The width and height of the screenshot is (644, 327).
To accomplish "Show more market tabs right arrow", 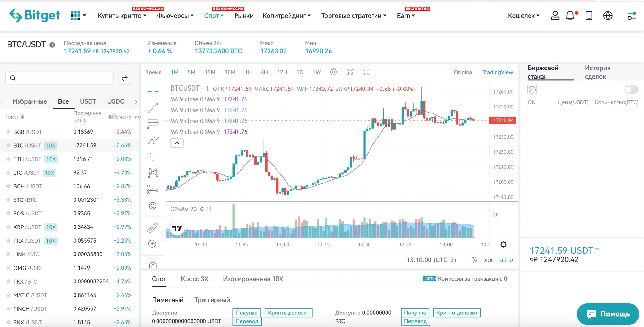I will tap(136, 102).
